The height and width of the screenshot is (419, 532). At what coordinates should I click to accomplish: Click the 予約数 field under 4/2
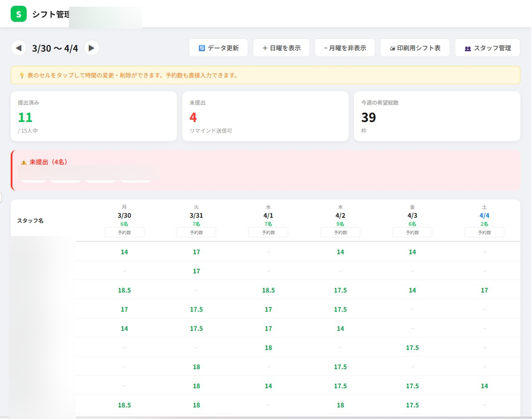340,232
